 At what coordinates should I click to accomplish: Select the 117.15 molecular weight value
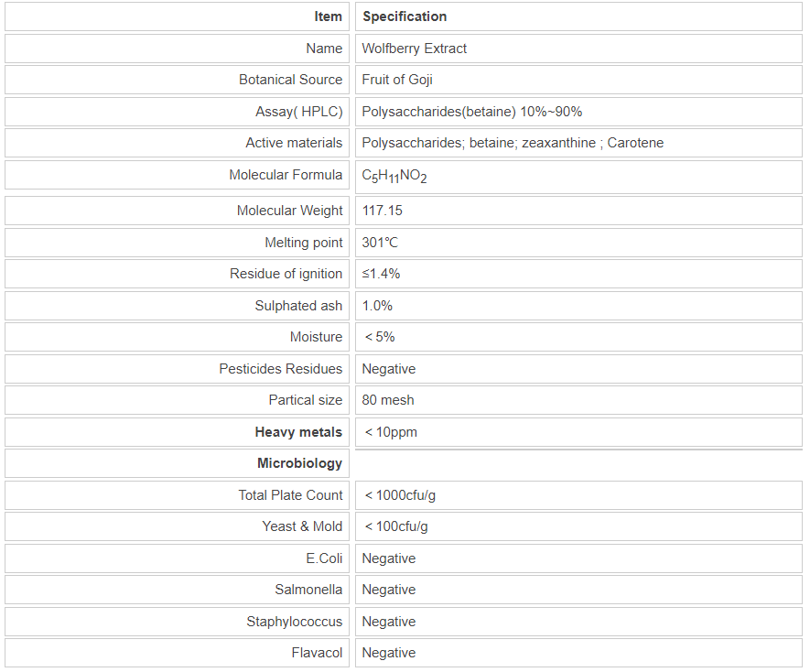click(383, 211)
